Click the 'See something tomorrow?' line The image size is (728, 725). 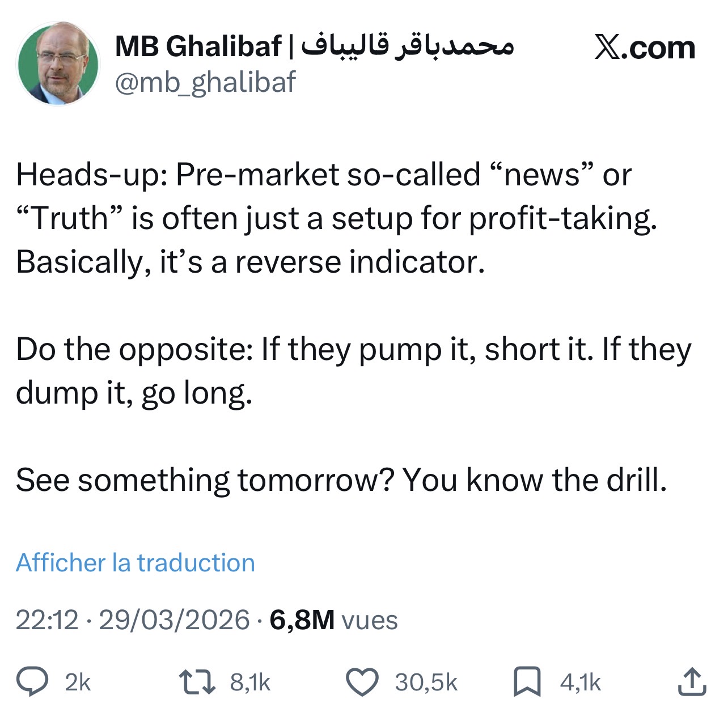coord(341,480)
